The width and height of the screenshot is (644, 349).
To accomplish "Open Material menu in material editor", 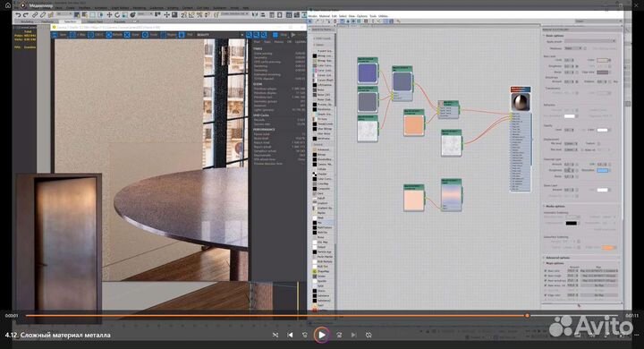I will point(325,16).
